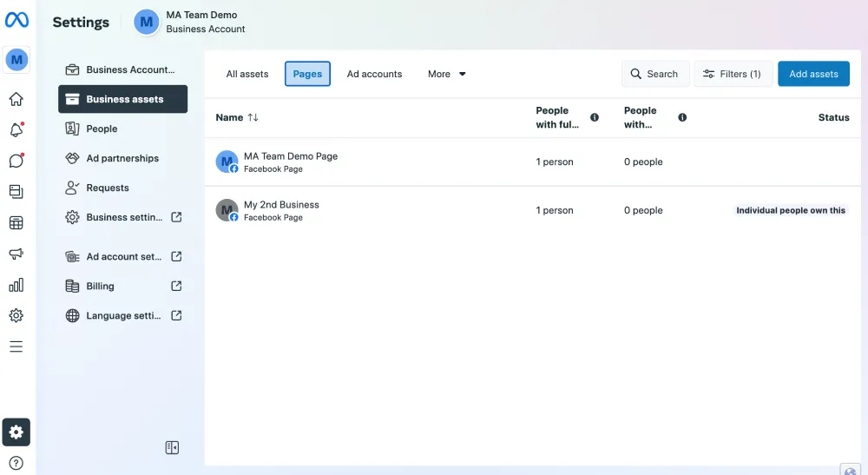Switch to the Ad accounts tab

coord(374,74)
